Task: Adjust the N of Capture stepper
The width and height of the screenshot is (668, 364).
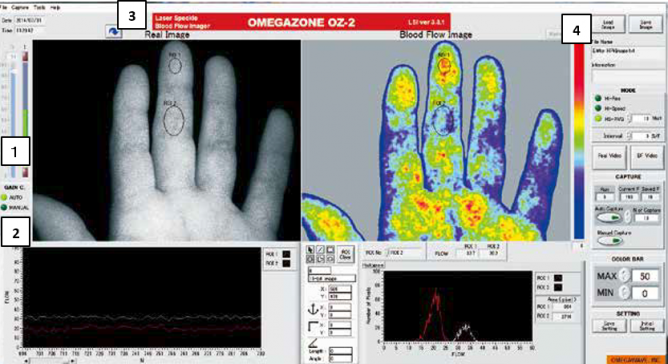Action: 628,217
